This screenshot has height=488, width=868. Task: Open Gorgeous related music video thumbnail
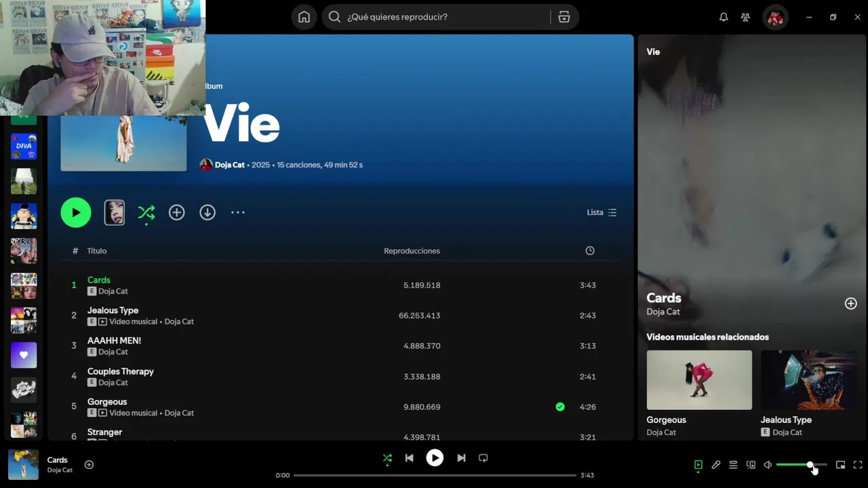point(699,380)
